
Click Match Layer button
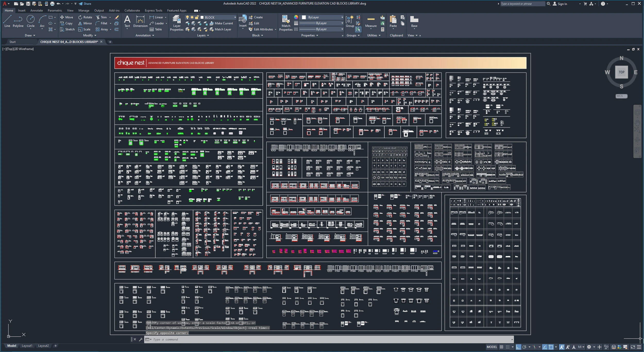(x=221, y=29)
